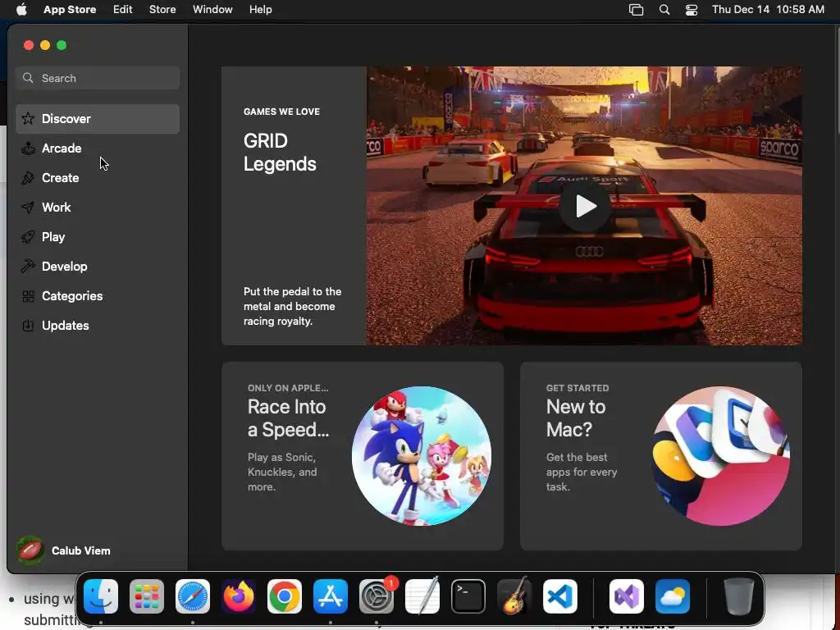
Task: Go to the Arcade section
Action: tap(98, 148)
